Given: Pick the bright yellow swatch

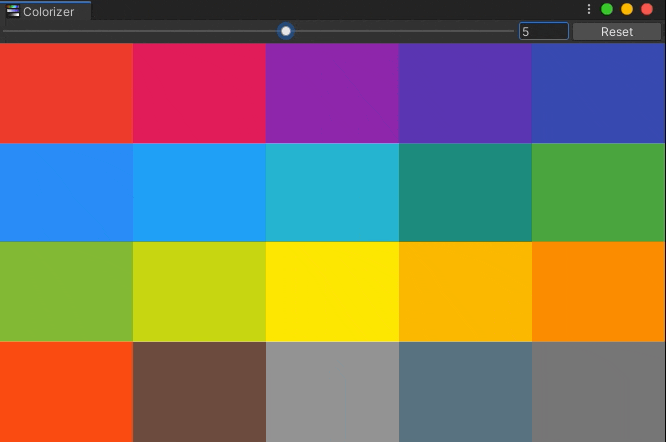Looking at the screenshot, I should [x=332, y=292].
